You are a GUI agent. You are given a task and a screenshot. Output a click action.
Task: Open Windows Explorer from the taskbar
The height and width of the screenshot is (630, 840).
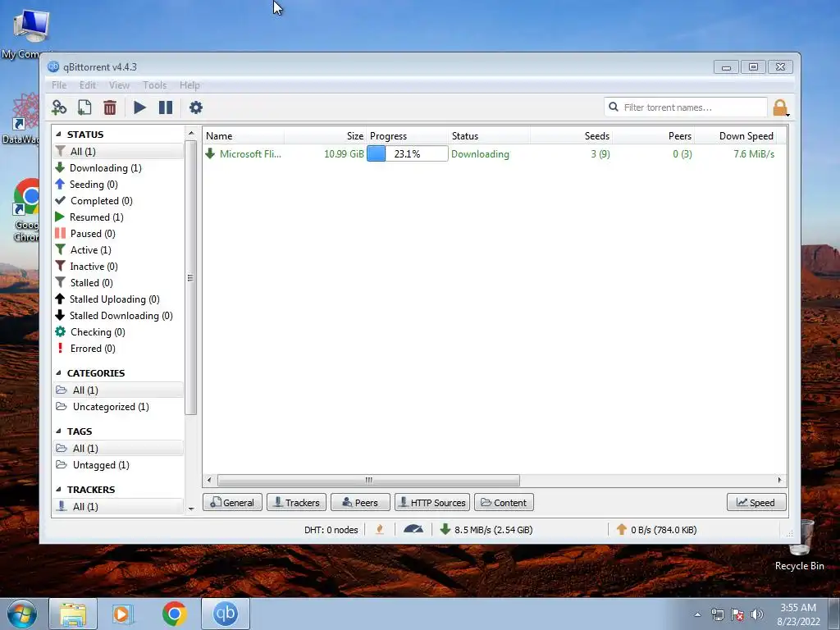(x=73, y=614)
